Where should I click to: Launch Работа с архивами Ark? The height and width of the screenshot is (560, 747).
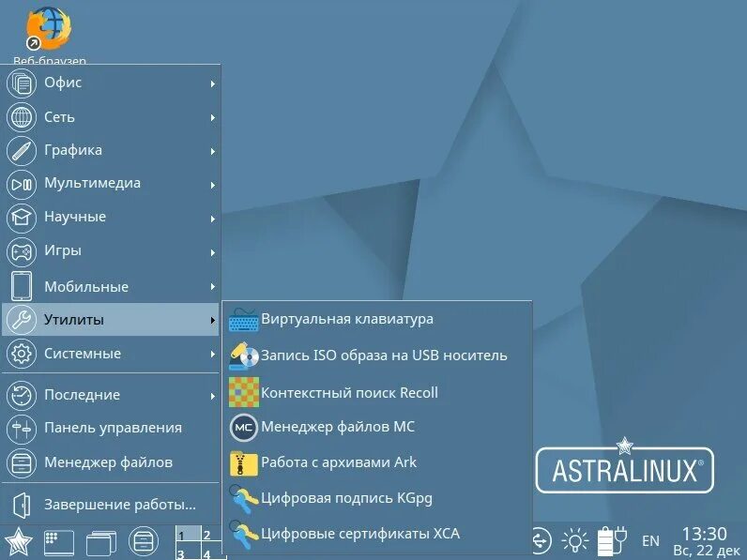[377, 462]
